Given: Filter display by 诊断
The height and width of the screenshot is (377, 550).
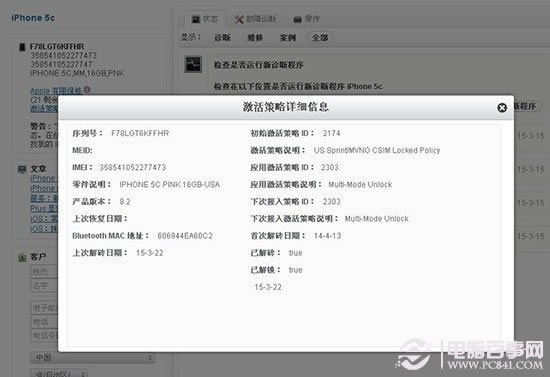Looking at the screenshot, I should pyautogui.click(x=222, y=38).
